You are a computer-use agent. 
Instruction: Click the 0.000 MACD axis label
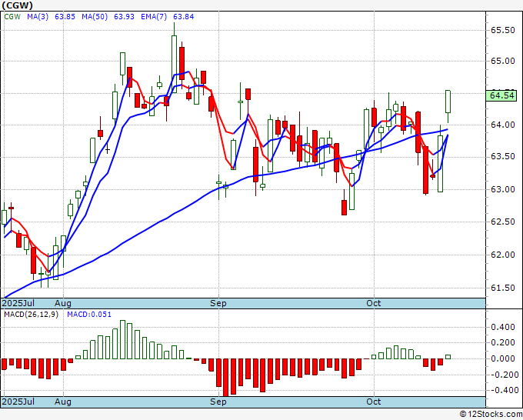(x=503, y=358)
